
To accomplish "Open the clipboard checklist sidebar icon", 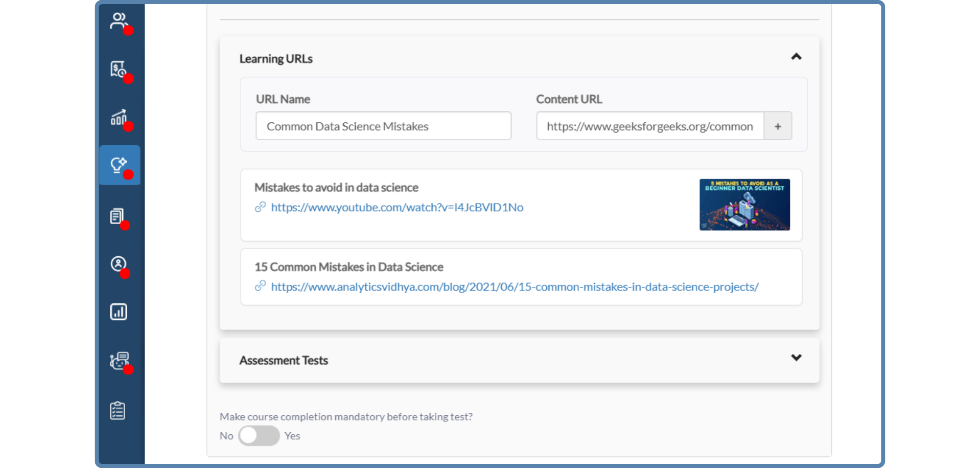I will (118, 410).
